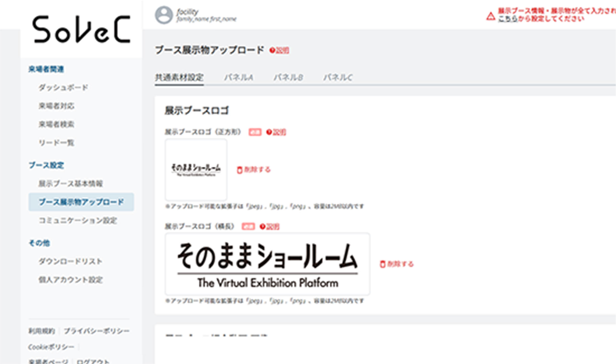Open the プライバシーポリシー link
The height and width of the screenshot is (364, 616).
click(97, 331)
